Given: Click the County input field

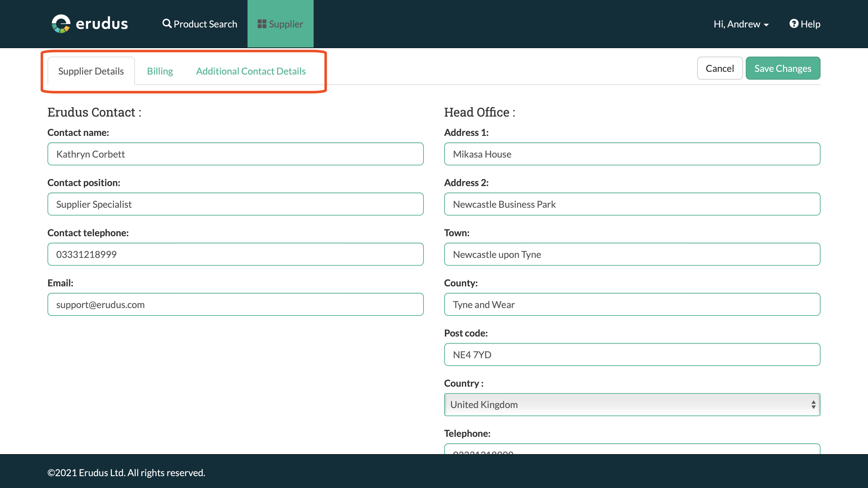Looking at the screenshot, I should point(632,305).
